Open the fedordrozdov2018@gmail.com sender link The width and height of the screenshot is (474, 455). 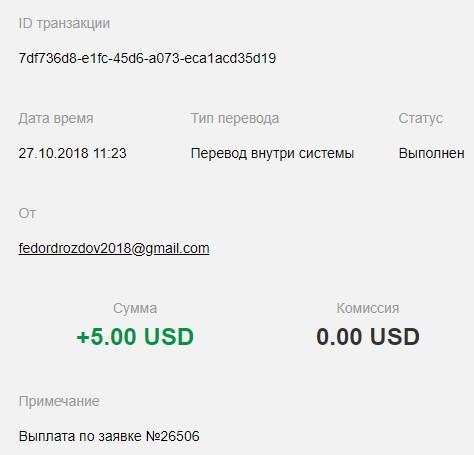[114, 248]
